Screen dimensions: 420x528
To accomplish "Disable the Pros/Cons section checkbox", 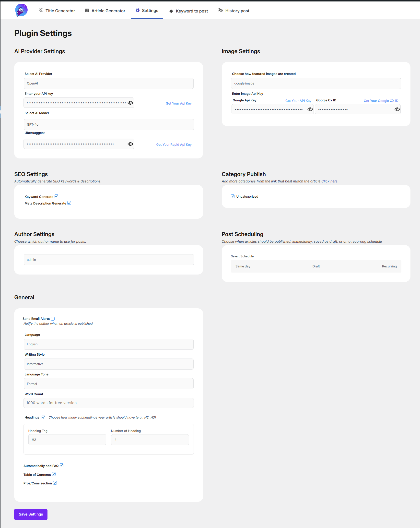I will click(x=55, y=483).
